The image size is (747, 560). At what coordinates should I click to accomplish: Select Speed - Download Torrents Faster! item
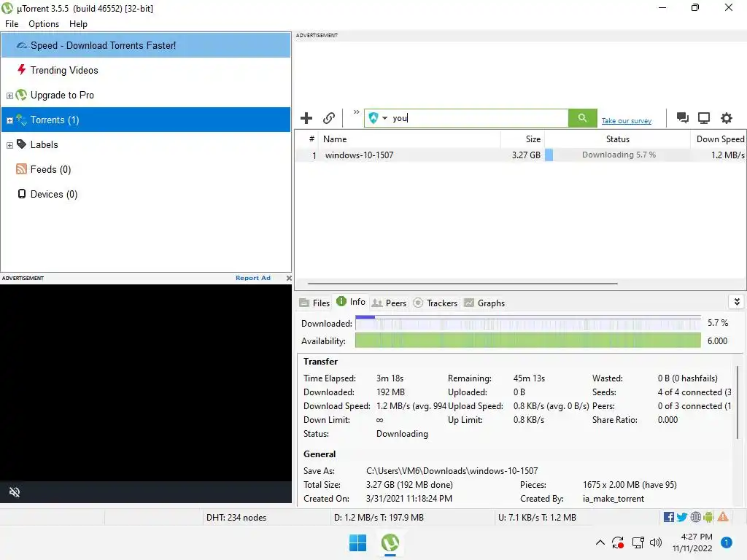[146, 45]
